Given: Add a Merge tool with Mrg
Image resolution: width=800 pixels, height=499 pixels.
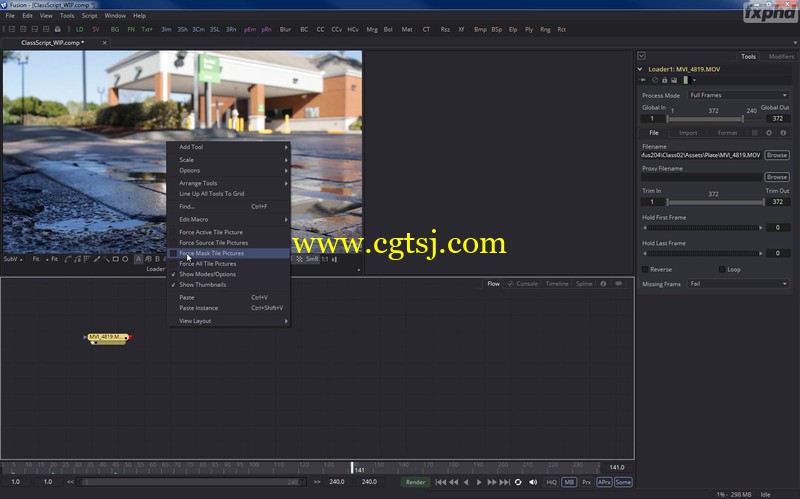Looking at the screenshot, I should pos(372,30).
